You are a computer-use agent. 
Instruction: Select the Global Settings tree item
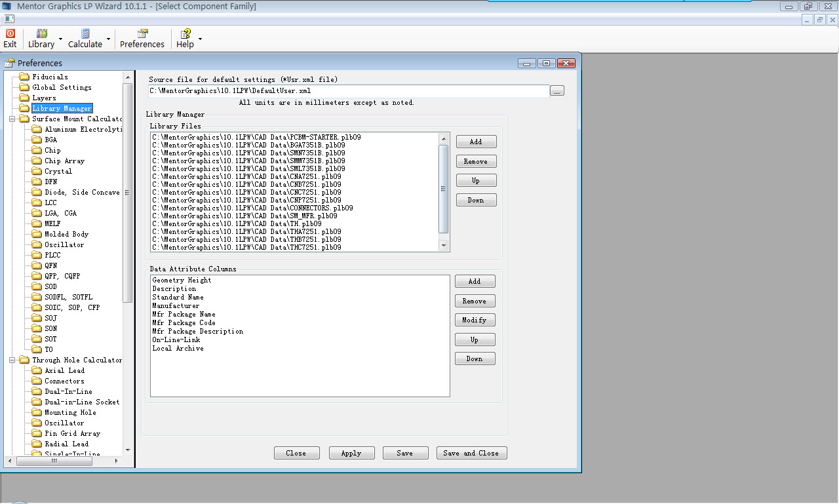point(62,87)
